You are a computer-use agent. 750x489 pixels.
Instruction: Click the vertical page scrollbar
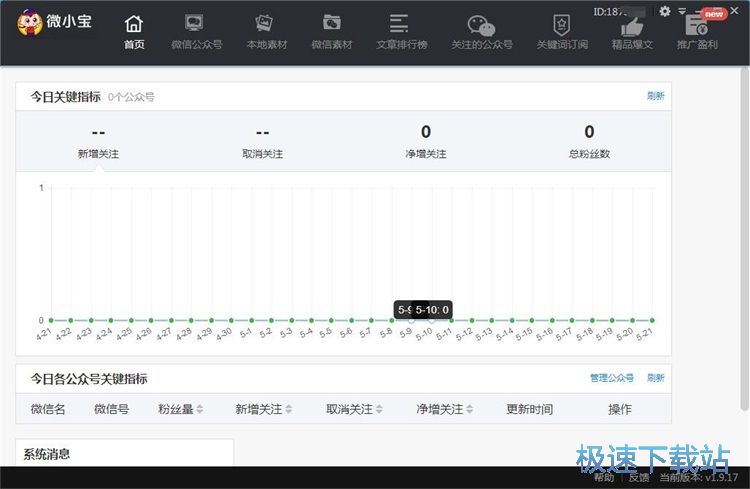[744, 239]
